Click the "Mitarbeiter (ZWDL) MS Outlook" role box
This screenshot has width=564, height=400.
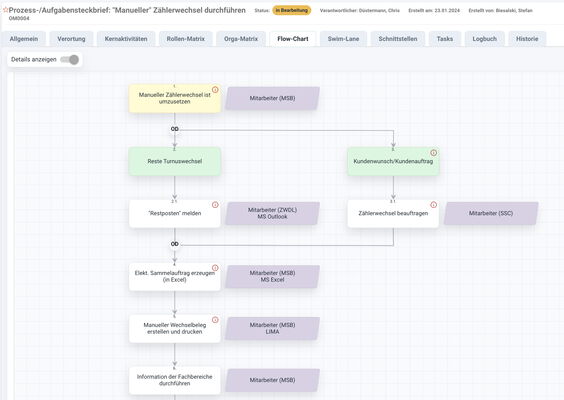click(272, 213)
